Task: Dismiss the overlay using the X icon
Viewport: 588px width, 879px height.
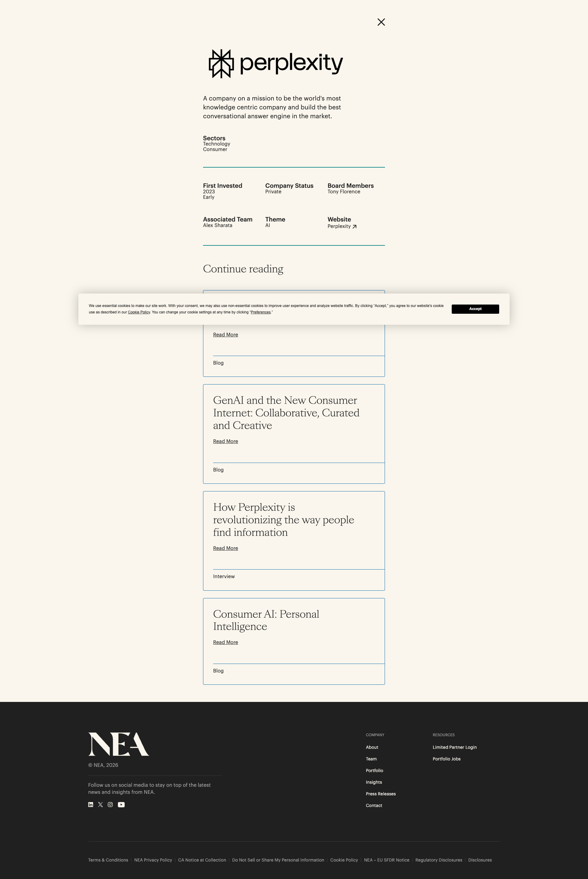Action: click(381, 22)
